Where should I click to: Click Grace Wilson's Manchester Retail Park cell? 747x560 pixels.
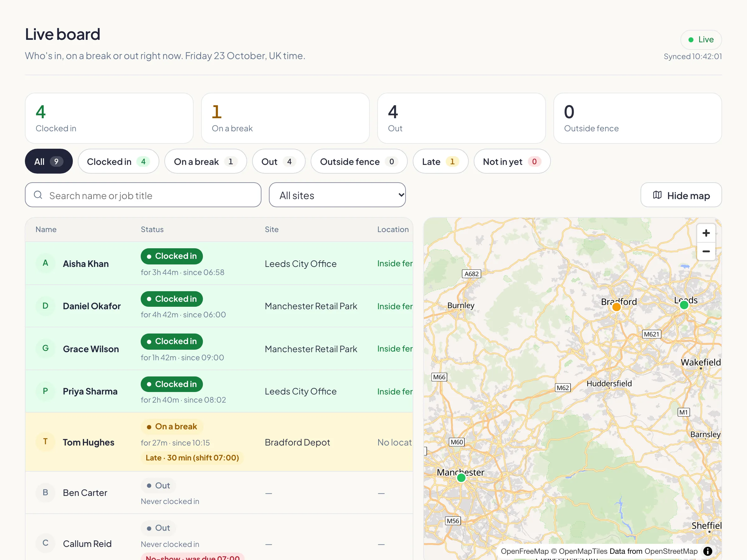(x=311, y=349)
